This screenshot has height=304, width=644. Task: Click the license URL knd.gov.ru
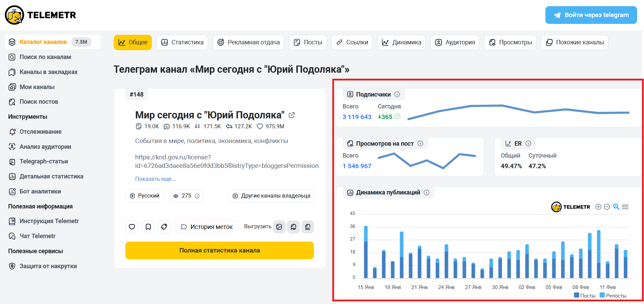(x=227, y=161)
